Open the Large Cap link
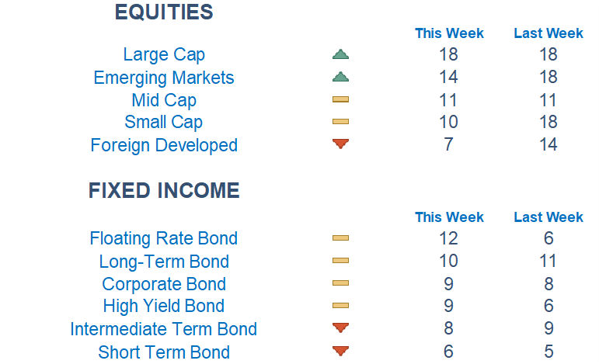Viewport: 599px width, 364px height. click(164, 54)
